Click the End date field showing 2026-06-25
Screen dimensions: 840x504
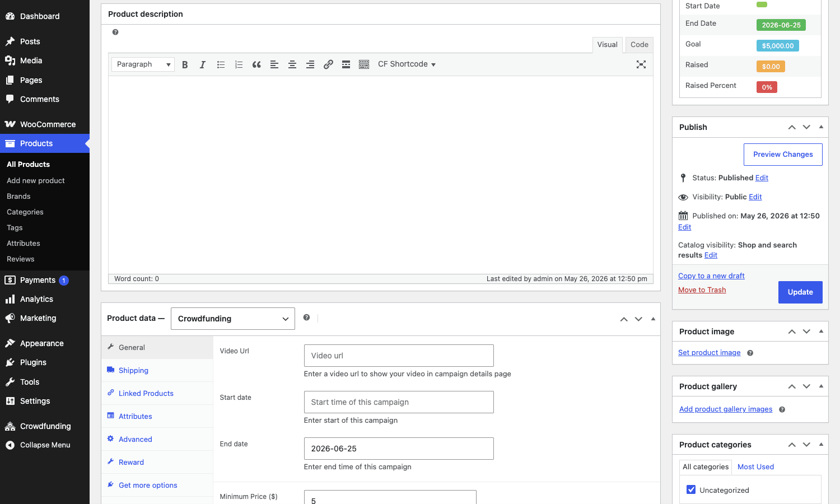pos(399,449)
